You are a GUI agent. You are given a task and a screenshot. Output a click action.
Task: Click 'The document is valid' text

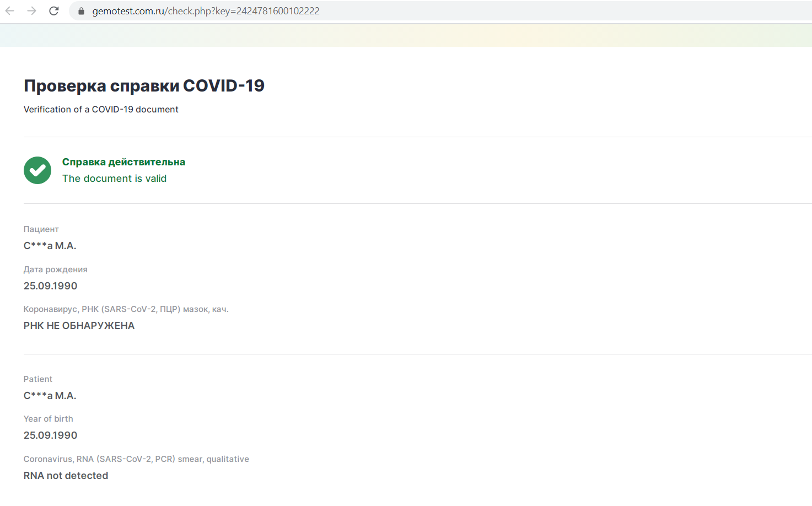coord(114,179)
